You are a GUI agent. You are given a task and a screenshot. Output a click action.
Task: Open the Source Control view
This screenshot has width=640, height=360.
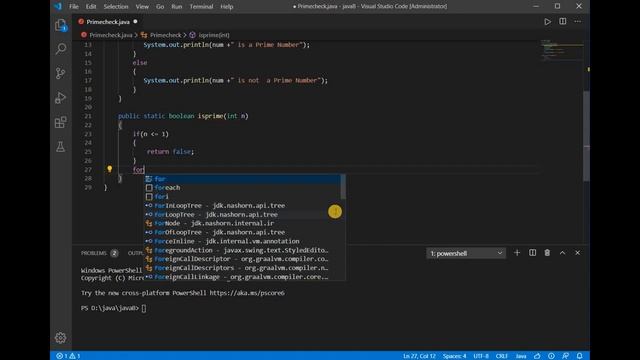click(60, 73)
